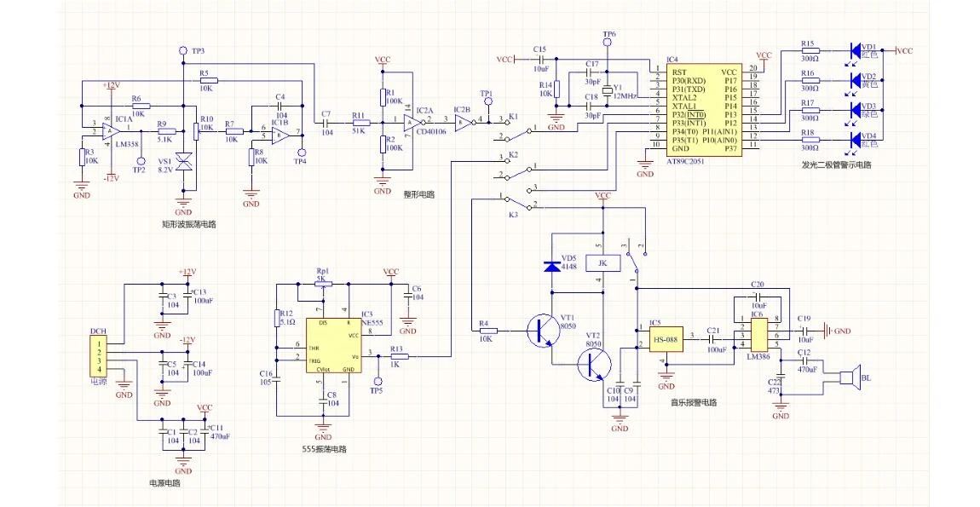Click the BL speaker symbol
This screenshot has height=507, width=980.
tap(848, 379)
